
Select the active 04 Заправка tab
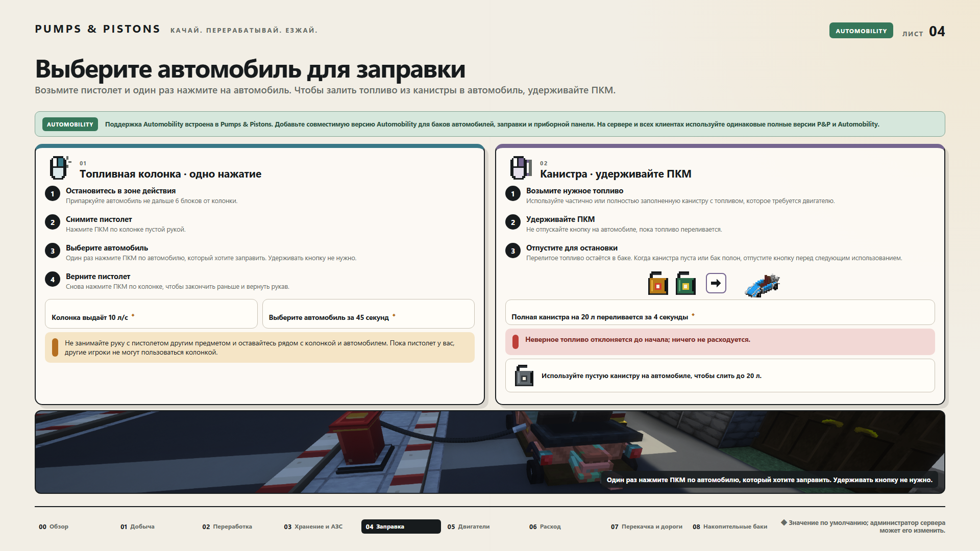tap(401, 527)
